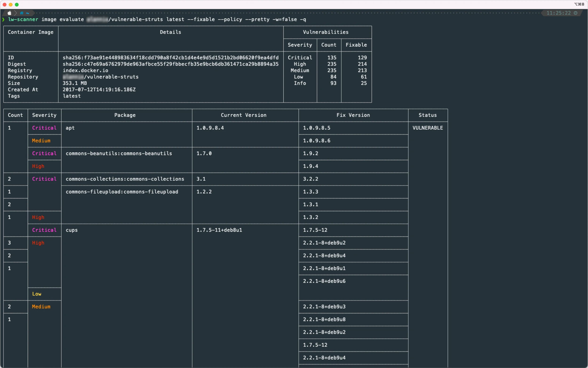The image size is (588, 368).
Task: Click the lw-scanner command text
Action: (23, 20)
